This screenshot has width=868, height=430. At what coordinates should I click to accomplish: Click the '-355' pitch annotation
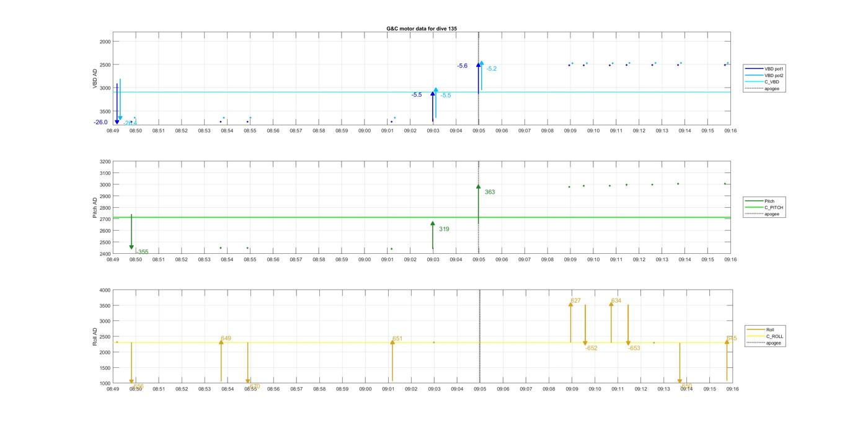(142, 252)
